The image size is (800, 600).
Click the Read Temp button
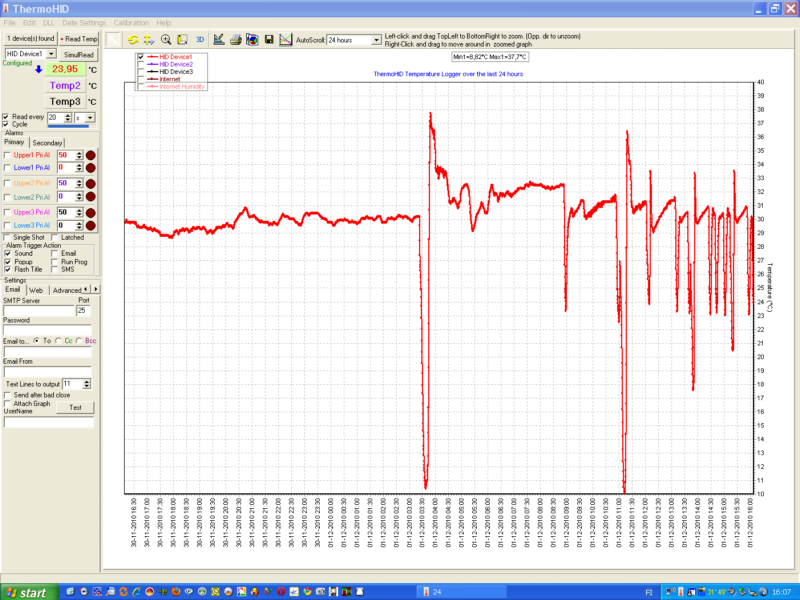pyautogui.click(x=80, y=38)
